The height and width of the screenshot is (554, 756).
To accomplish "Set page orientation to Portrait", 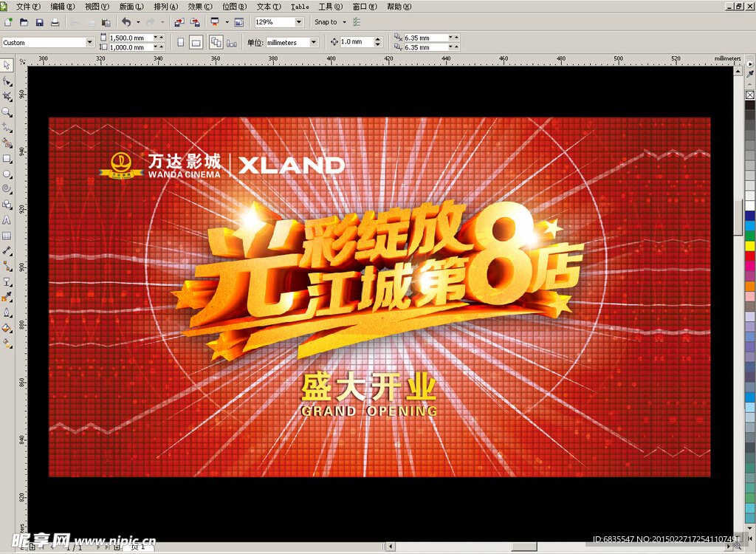I will point(181,42).
